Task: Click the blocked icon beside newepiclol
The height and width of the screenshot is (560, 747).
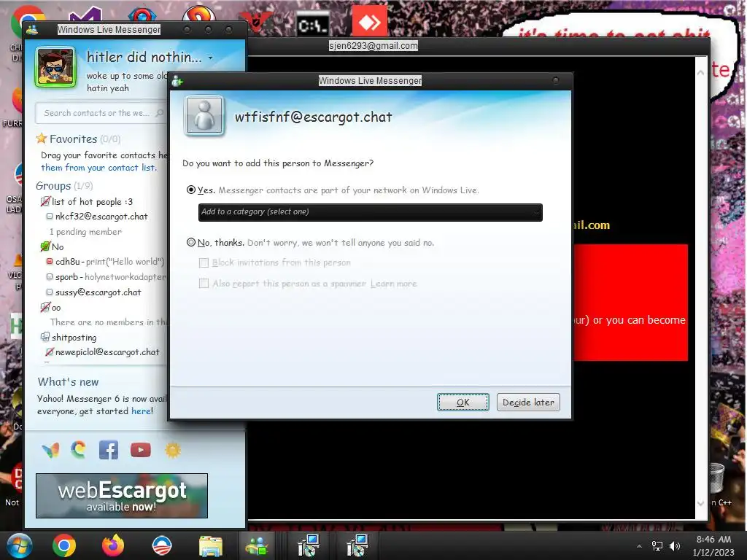Action: pyautogui.click(x=50, y=352)
